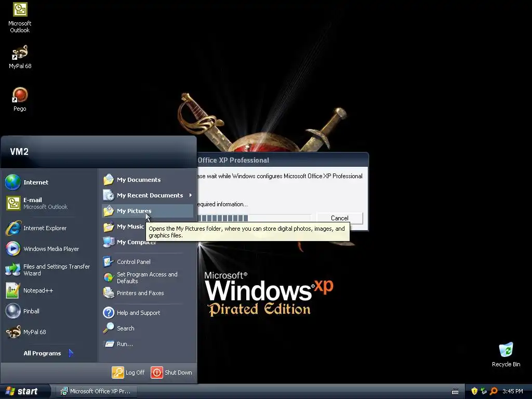Screen dimensions: 532x399
Task: Click the Run icon in Start menu
Action: [109, 344]
